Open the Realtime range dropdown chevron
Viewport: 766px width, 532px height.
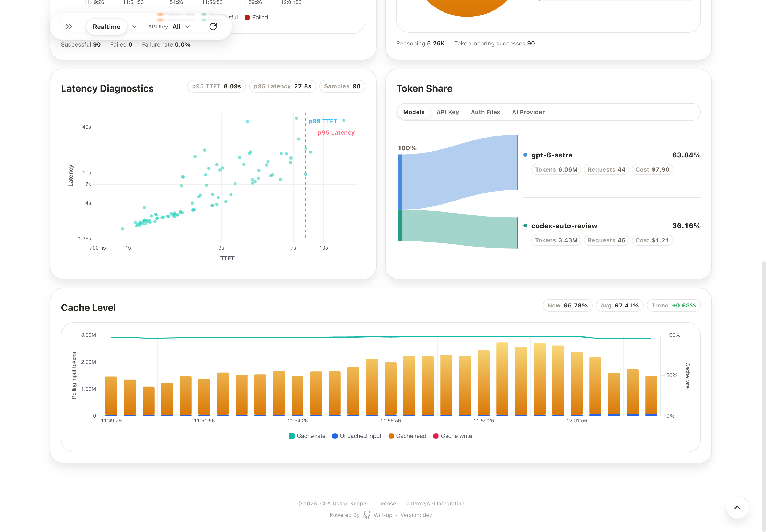pyautogui.click(x=134, y=27)
